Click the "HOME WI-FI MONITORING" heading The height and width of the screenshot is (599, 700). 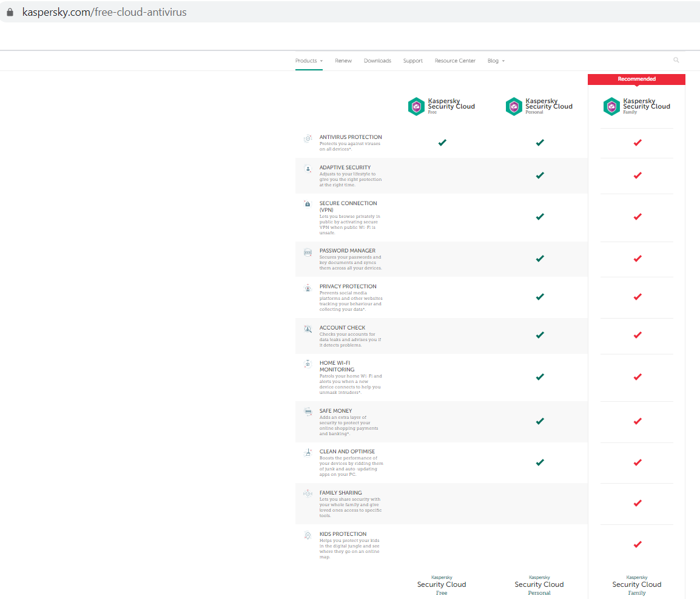[337, 367]
